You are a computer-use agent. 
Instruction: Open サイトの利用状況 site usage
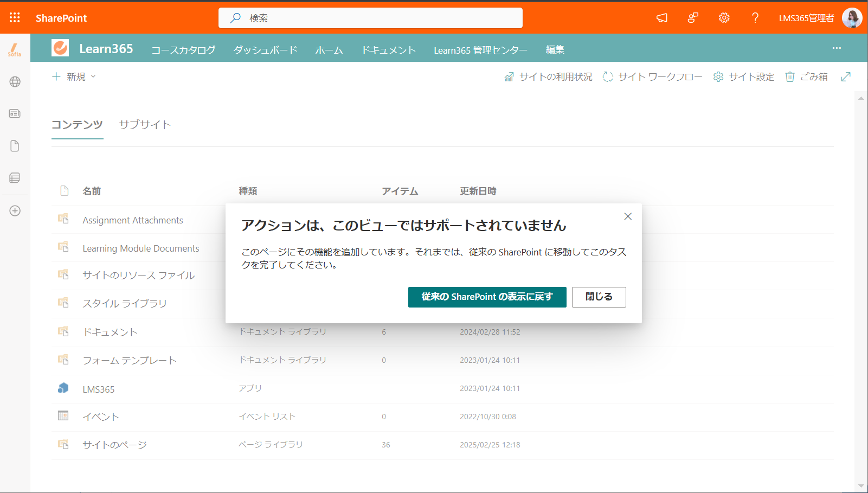tap(548, 77)
